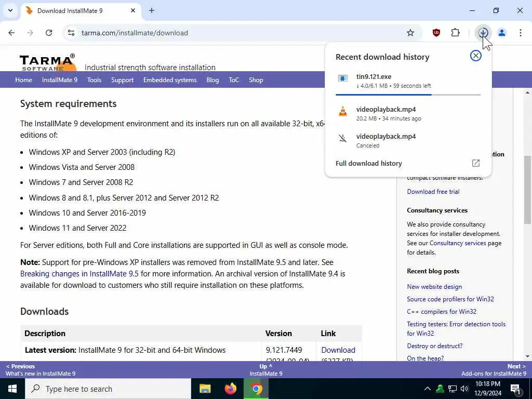Screen dimensions: 532x399
Task: Open the ToC menu item
Action: coord(234,80)
